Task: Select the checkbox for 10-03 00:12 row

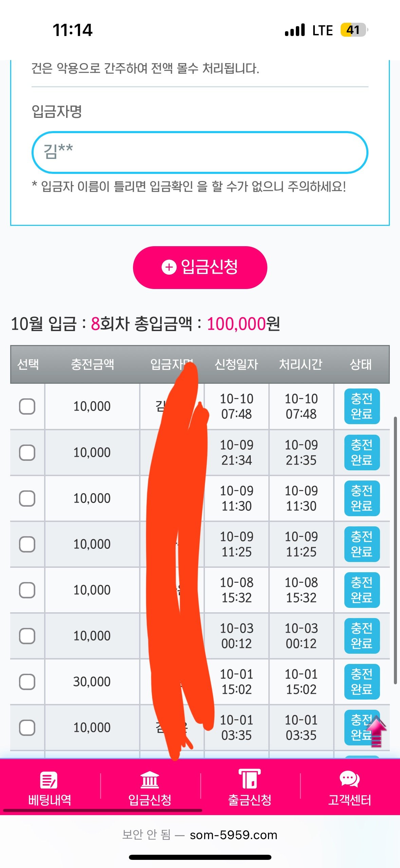Action: 27,636
